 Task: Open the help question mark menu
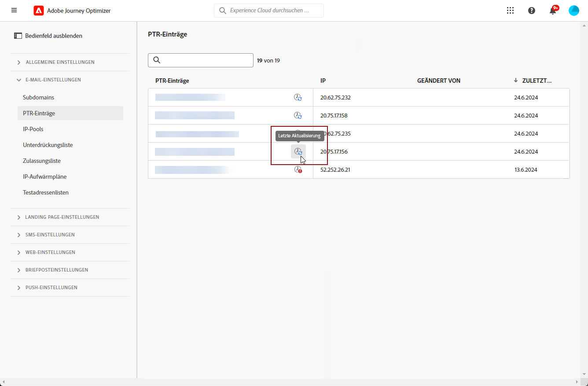tap(532, 11)
